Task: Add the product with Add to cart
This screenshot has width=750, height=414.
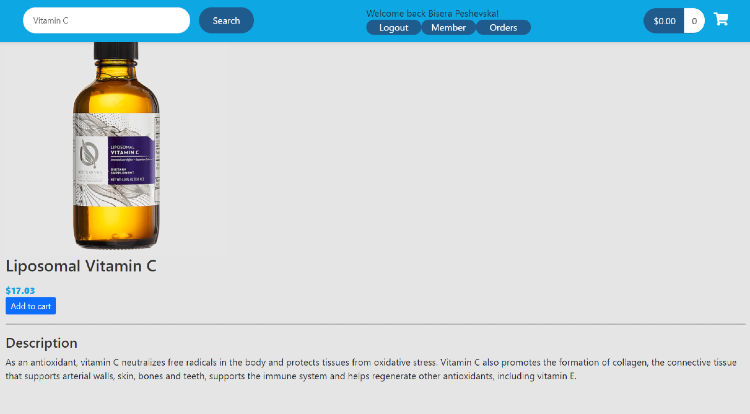Action: point(30,306)
